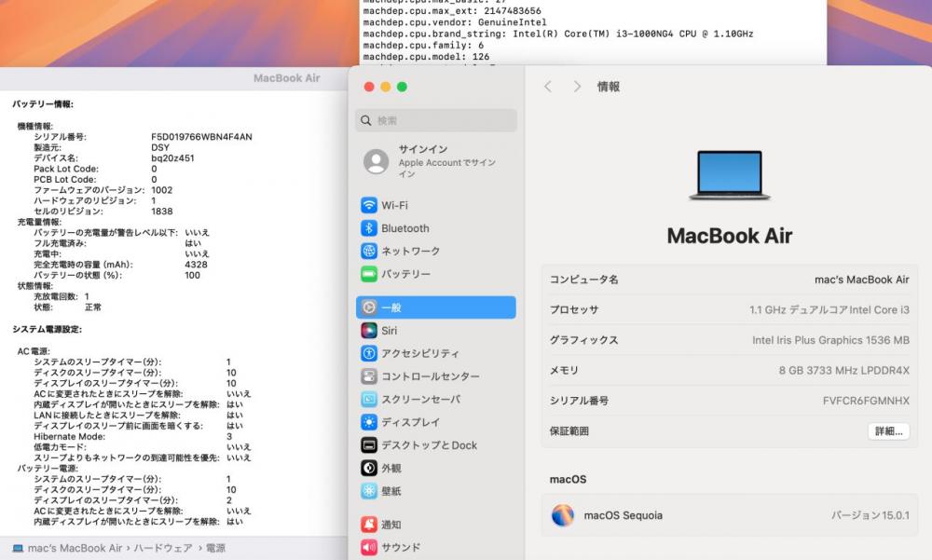Click the スクリーンセーバ icon
This screenshot has width=932, height=560.
[369, 400]
